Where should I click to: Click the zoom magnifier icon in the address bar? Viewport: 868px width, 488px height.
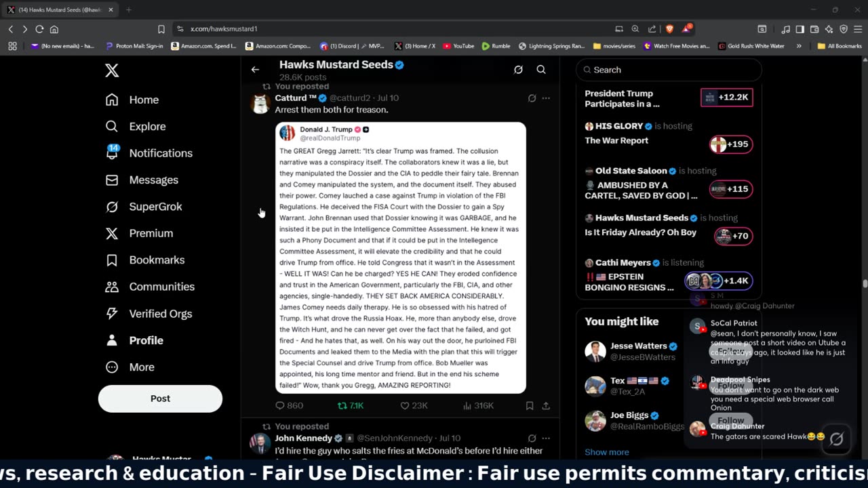635,29
